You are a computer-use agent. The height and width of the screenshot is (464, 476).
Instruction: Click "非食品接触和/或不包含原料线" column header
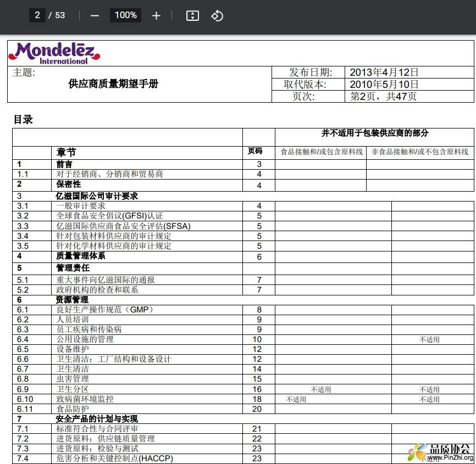(420, 152)
